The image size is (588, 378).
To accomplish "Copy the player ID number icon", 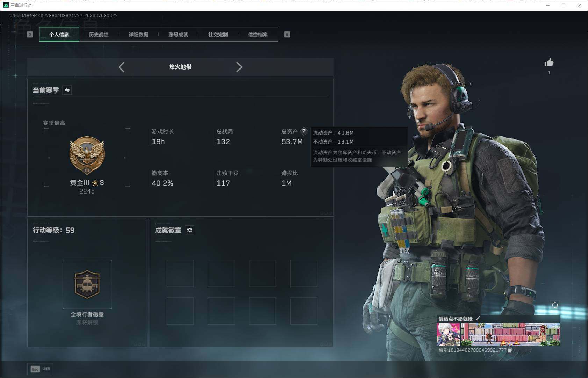I will pyautogui.click(x=510, y=350).
